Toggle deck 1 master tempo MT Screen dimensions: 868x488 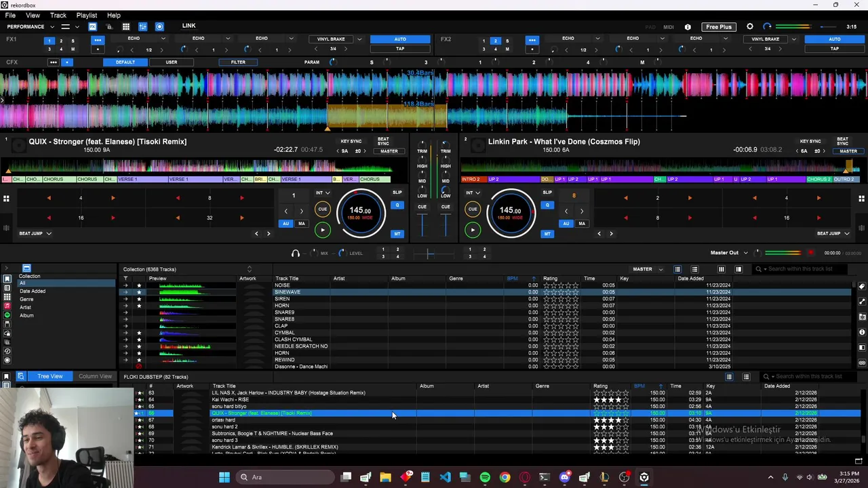[397, 234]
